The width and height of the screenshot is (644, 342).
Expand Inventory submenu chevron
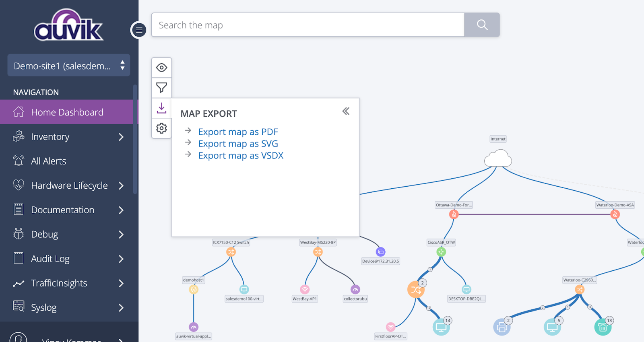coord(121,137)
